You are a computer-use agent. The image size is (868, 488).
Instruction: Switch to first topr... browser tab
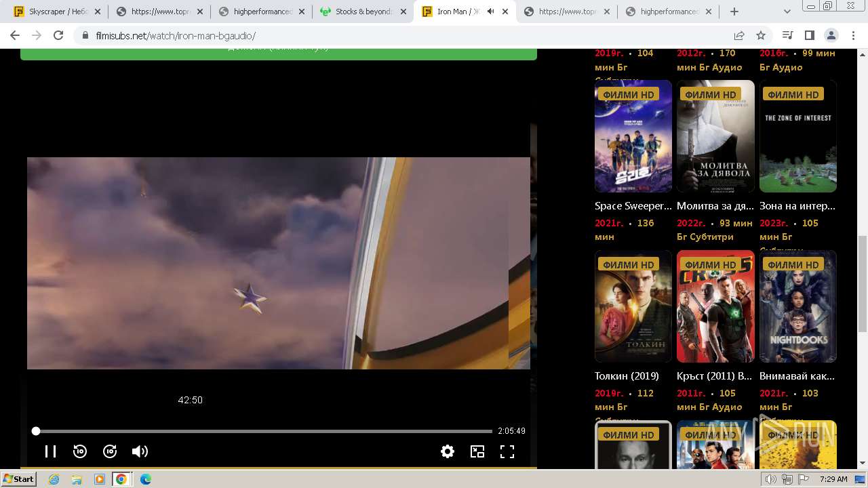159,12
